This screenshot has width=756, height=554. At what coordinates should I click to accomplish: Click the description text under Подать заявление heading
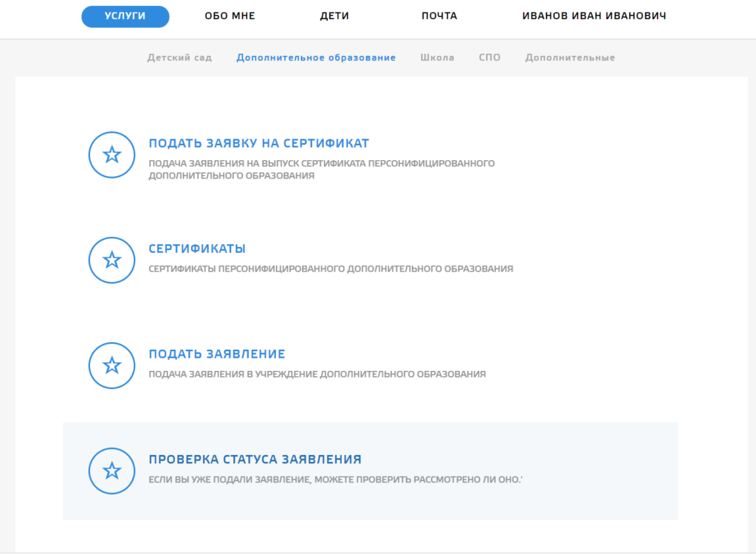[317, 375]
